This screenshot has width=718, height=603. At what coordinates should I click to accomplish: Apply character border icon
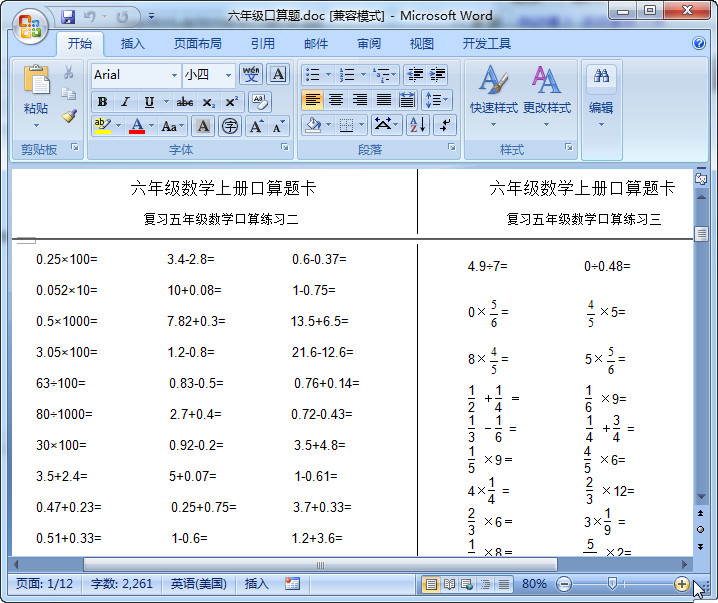278,74
